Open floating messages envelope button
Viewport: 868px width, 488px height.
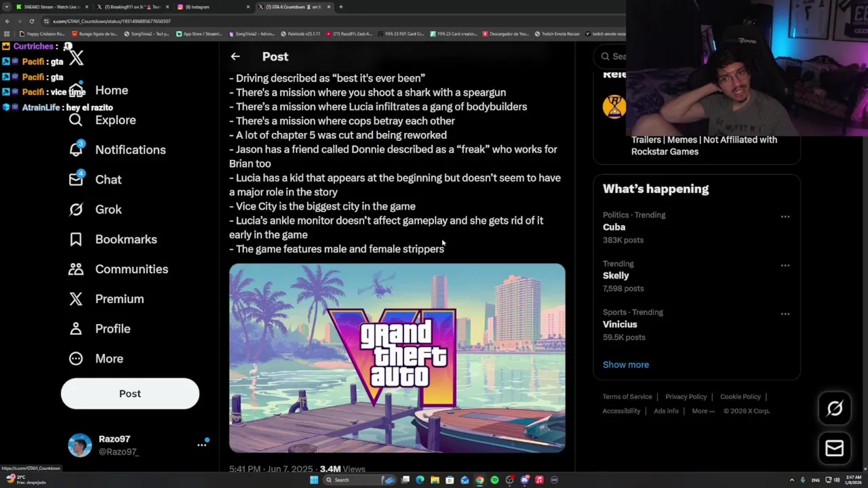tap(835, 448)
